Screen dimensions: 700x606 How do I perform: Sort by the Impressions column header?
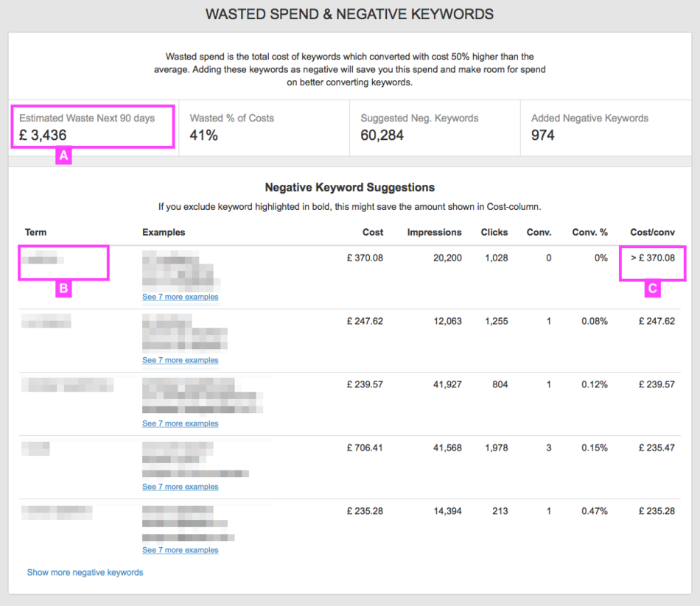[434, 232]
